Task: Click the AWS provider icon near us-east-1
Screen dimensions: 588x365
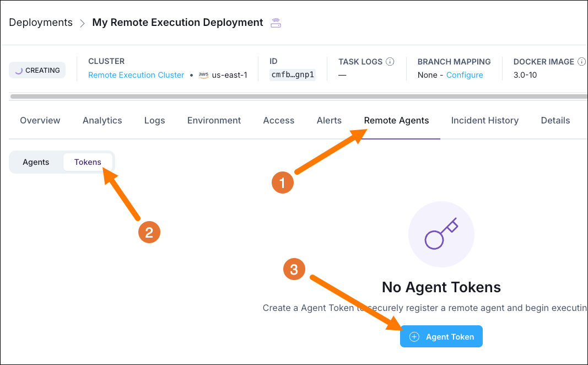Action: point(203,75)
